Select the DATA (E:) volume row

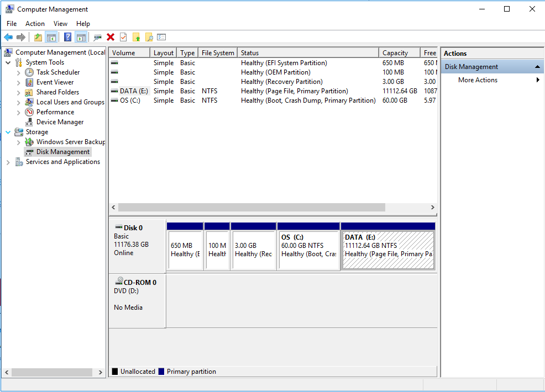pos(273,91)
